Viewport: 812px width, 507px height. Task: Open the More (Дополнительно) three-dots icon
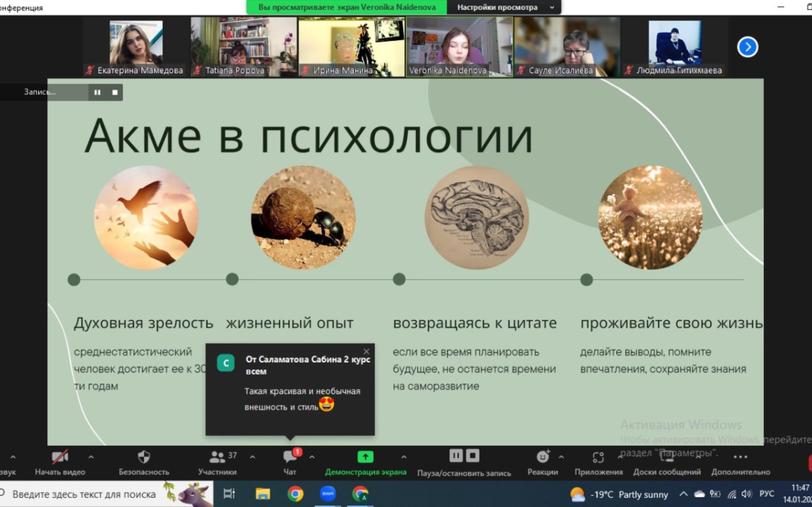740,457
